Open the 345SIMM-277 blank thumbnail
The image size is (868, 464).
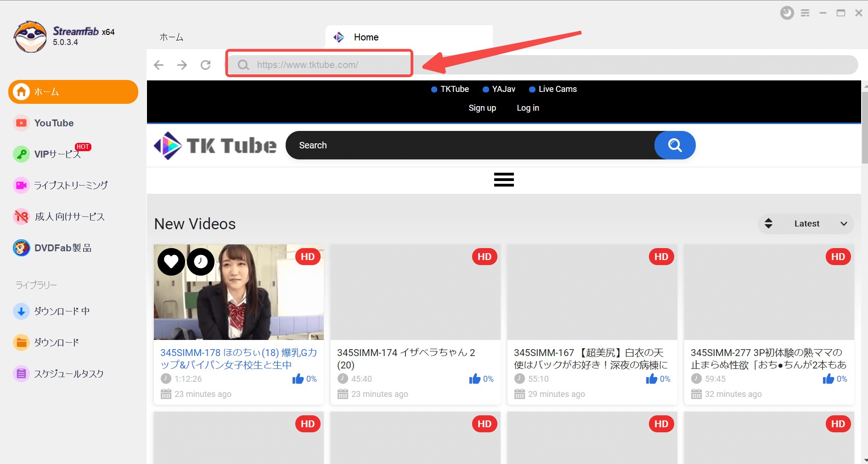point(769,292)
